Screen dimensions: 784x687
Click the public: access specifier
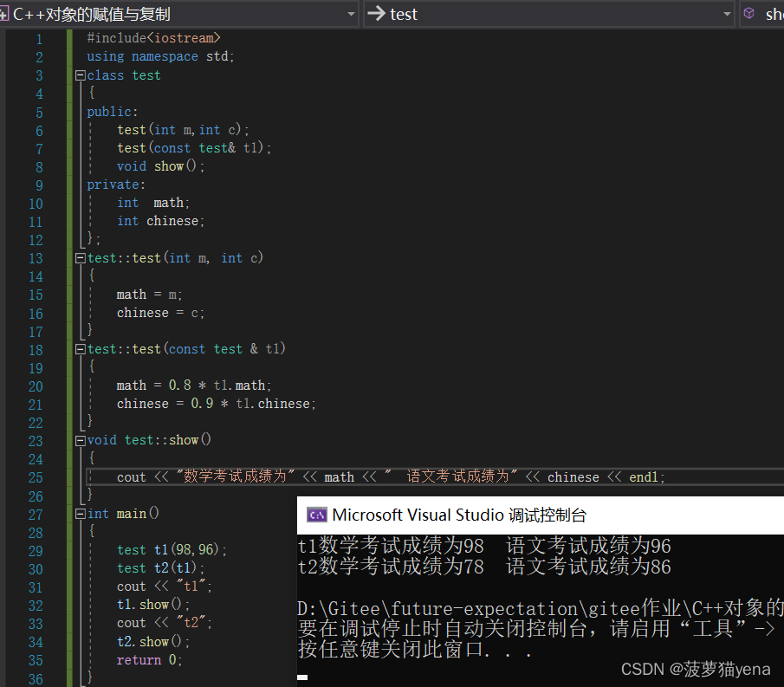(113, 112)
